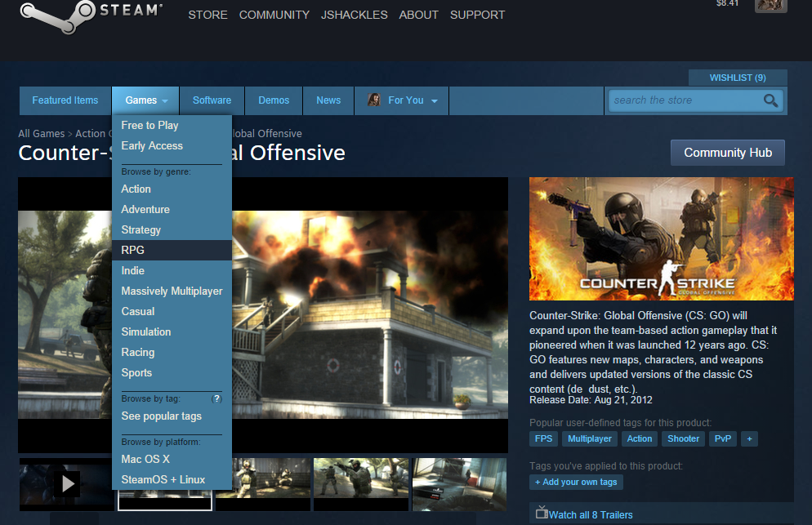
Task: Browse the Strategy genre
Action: click(172, 230)
